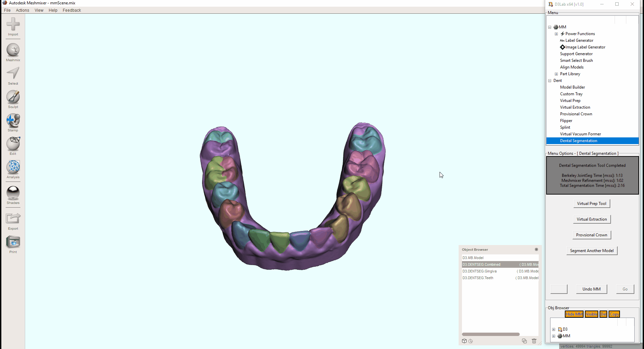Expand Power Functions in the Menu tree
This screenshot has height=349, width=644.
(556, 34)
